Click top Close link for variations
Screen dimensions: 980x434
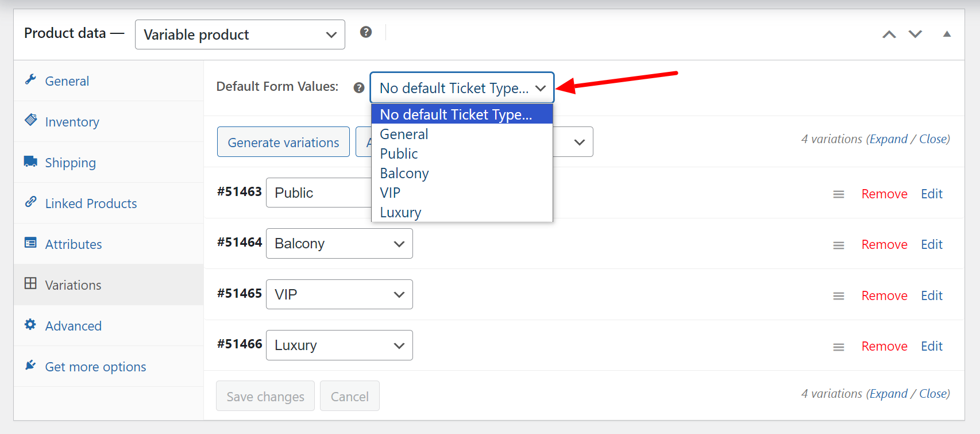[x=933, y=139]
